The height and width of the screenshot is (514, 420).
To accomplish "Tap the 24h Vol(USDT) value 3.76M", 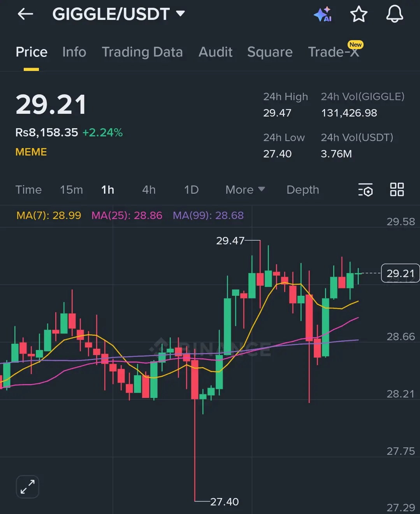I will point(336,154).
